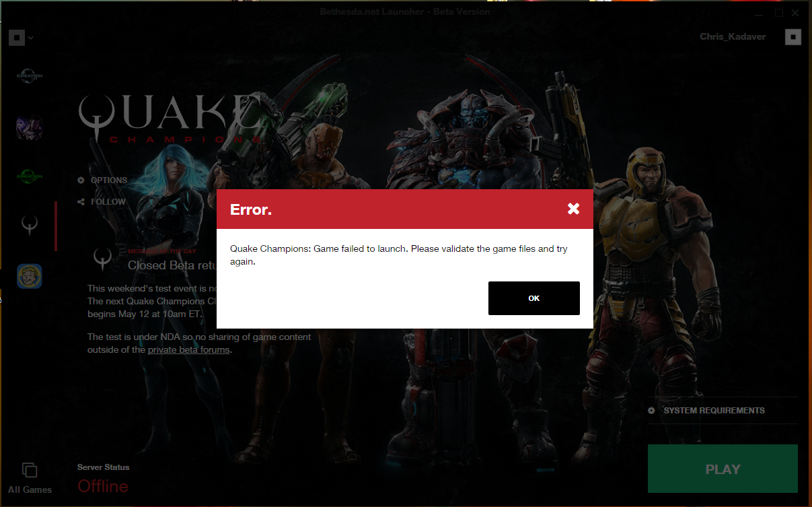The image size is (812, 507).
Task: Click the user avatar icon
Action: pos(793,37)
